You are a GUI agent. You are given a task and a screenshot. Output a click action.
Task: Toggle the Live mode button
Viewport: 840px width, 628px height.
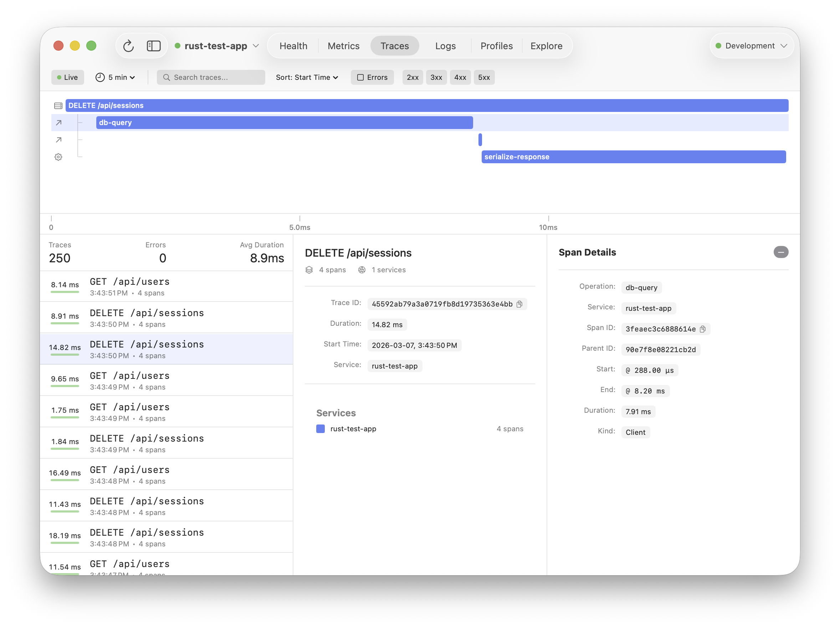[68, 77]
